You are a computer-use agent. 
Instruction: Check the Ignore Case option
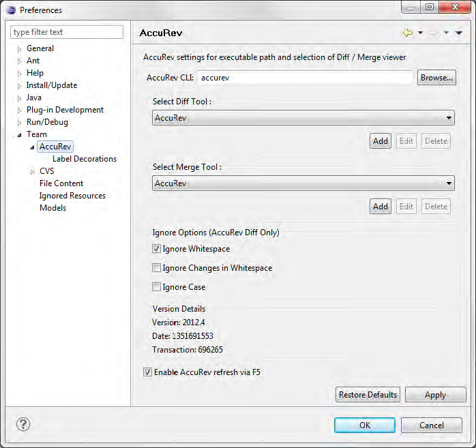[157, 287]
